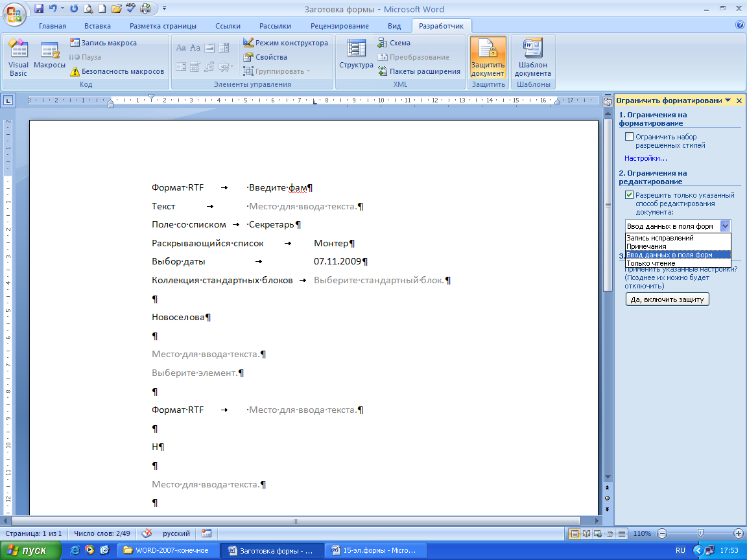Select 'Только чтение' from the dropdown list

651,264
